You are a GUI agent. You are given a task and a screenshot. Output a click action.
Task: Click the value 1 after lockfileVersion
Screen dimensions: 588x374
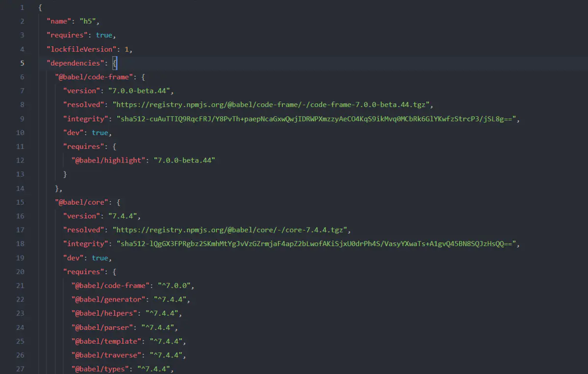point(126,49)
